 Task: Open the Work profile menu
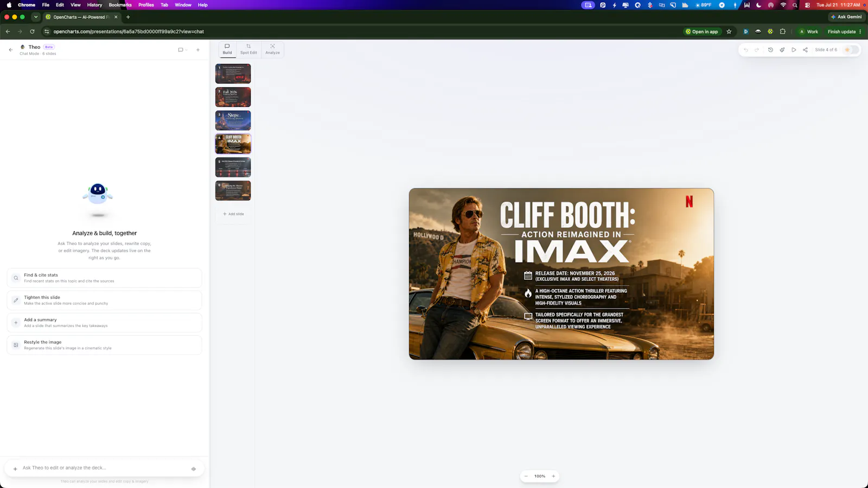(x=808, y=31)
